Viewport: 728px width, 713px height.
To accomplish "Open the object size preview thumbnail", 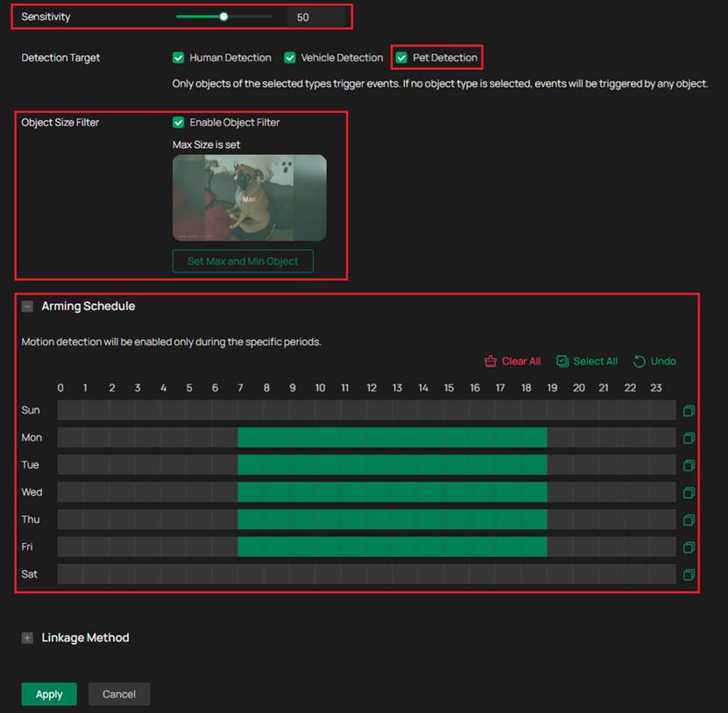I will point(250,197).
